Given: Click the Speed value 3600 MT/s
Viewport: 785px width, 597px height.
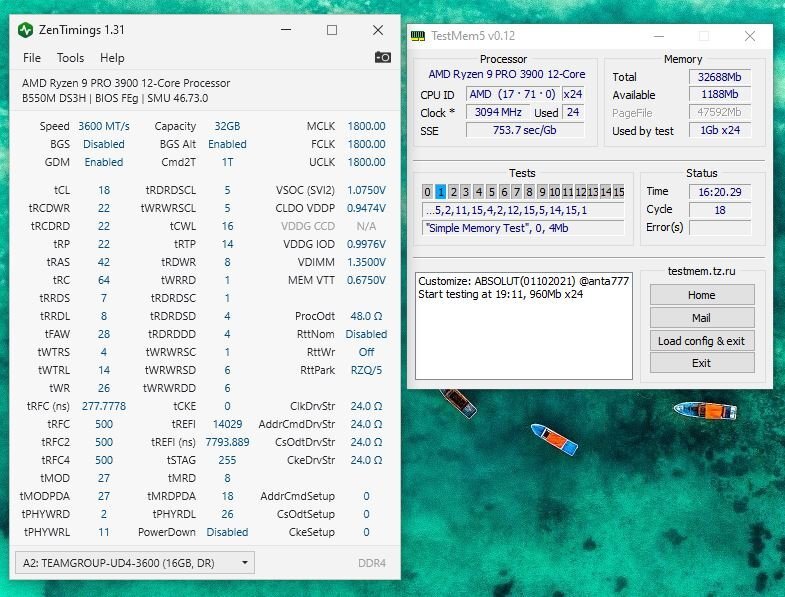Looking at the screenshot, I should coord(104,126).
